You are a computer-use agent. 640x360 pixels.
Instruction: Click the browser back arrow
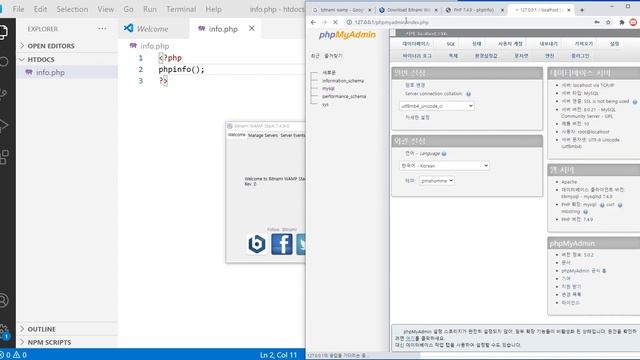click(x=313, y=22)
